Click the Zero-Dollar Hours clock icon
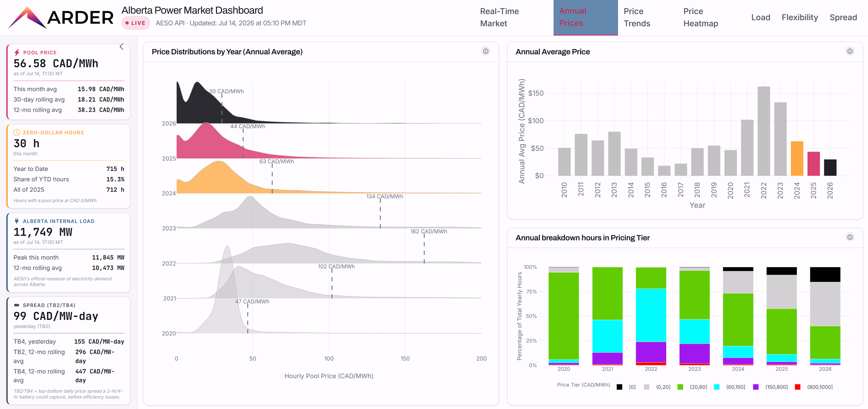 [17, 132]
